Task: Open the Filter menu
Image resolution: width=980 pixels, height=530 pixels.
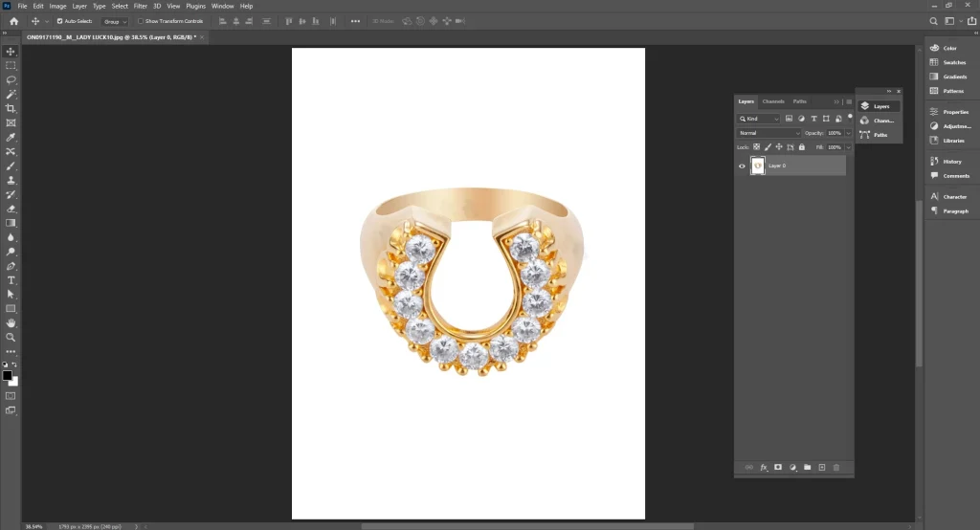Action: coord(140,6)
